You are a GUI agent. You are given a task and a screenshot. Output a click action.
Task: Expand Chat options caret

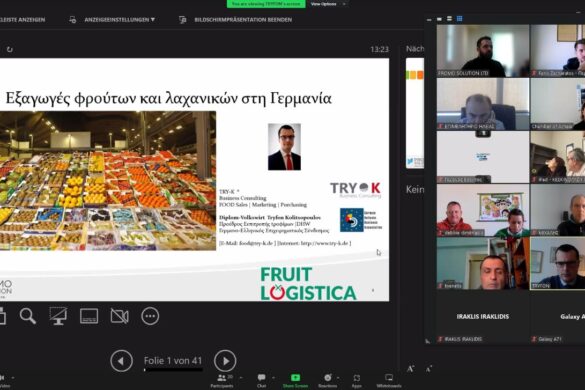273,378
